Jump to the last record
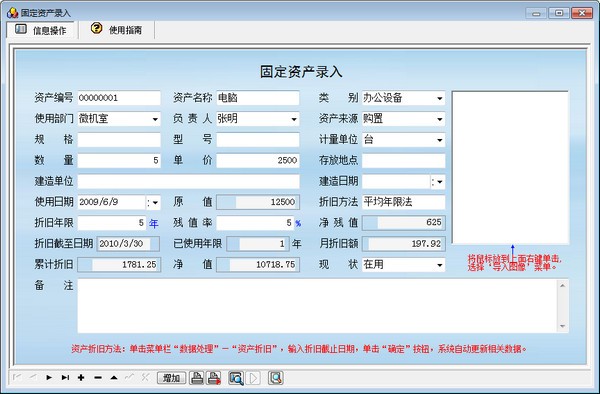The height and width of the screenshot is (394, 600). click(65, 378)
